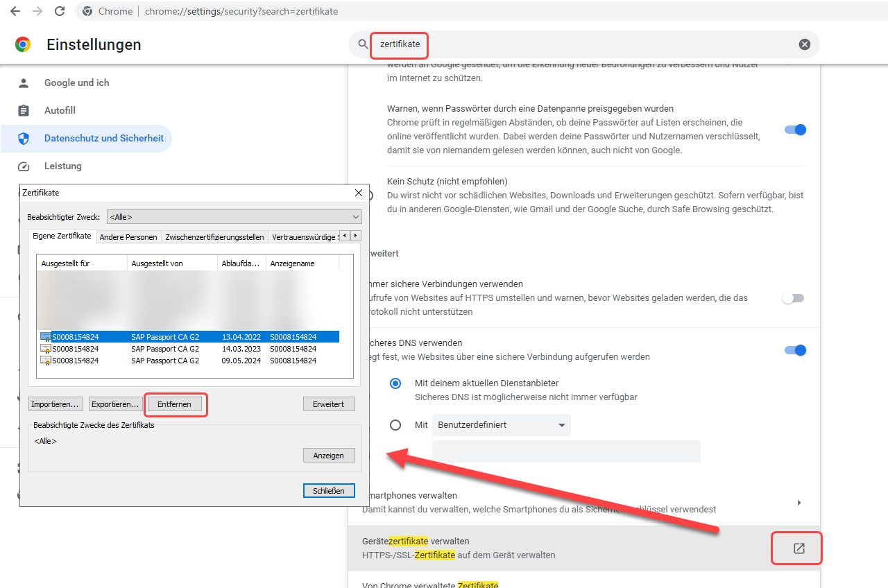Switch to the Eigene Zertifikate tab

click(62, 236)
